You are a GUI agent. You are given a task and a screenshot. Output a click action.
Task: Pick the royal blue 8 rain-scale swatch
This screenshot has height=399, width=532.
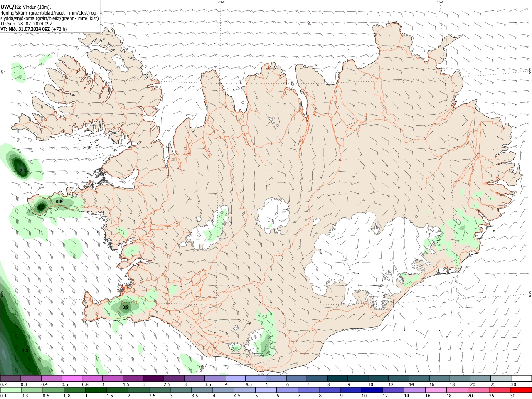tap(329, 390)
